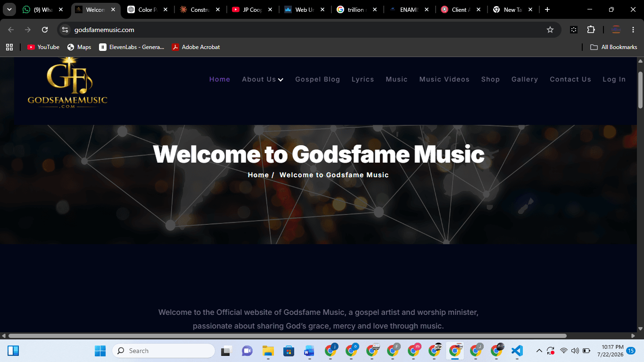The image size is (644, 362).
Task: Open the tab search dropdown arrow
Action: click(9, 9)
